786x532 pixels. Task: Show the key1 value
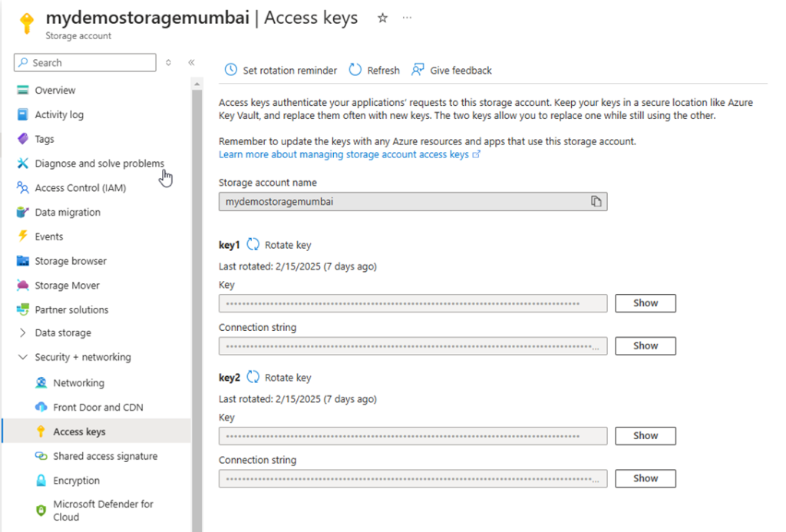coord(645,303)
